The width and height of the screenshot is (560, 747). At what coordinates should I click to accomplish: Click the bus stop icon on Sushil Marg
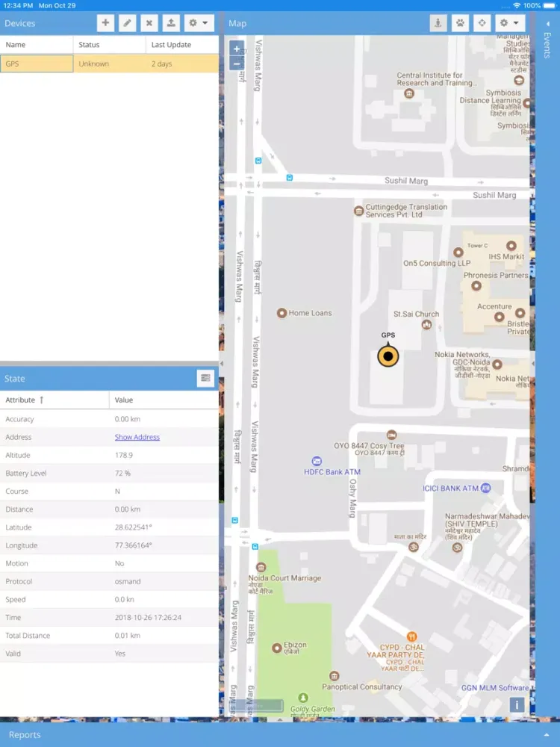(x=289, y=177)
